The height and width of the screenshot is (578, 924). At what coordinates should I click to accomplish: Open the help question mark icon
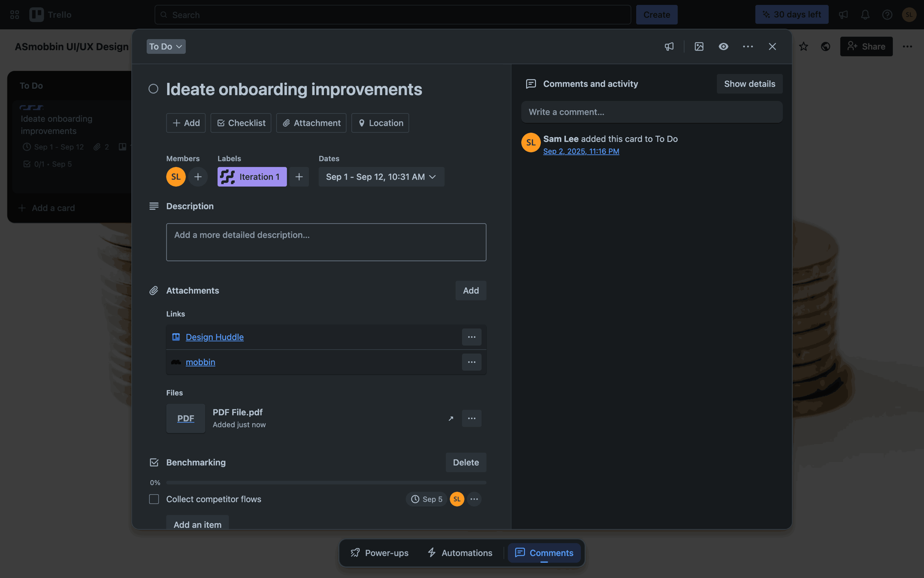tap(887, 15)
